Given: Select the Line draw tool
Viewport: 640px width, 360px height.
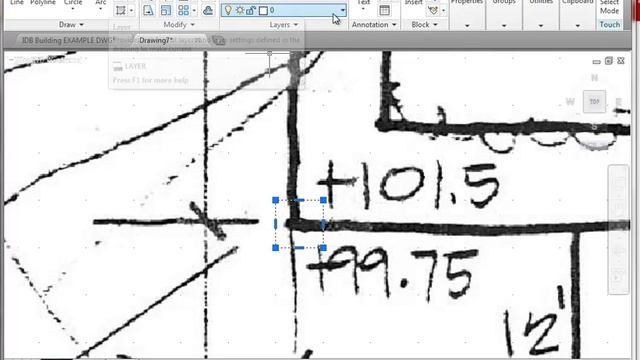Looking at the screenshot, I should point(17,3).
